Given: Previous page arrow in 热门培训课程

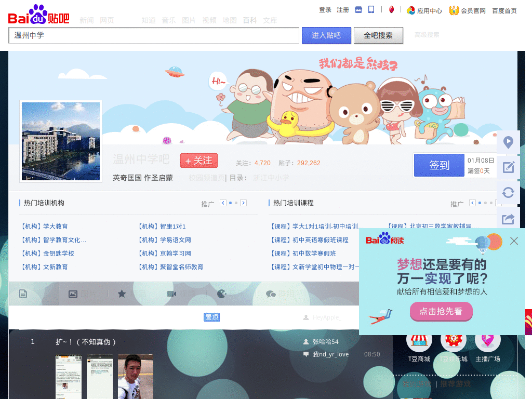Looking at the screenshot, I should click(472, 203).
